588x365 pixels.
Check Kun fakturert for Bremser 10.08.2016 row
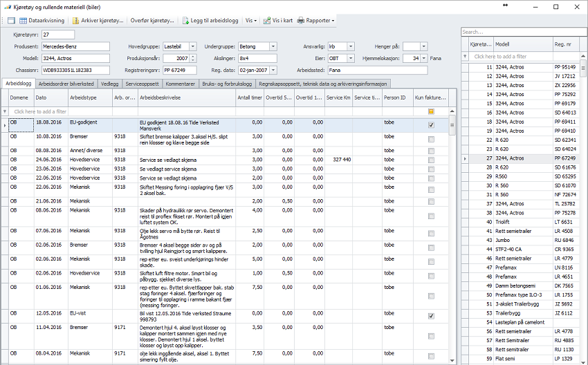click(x=431, y=139)
